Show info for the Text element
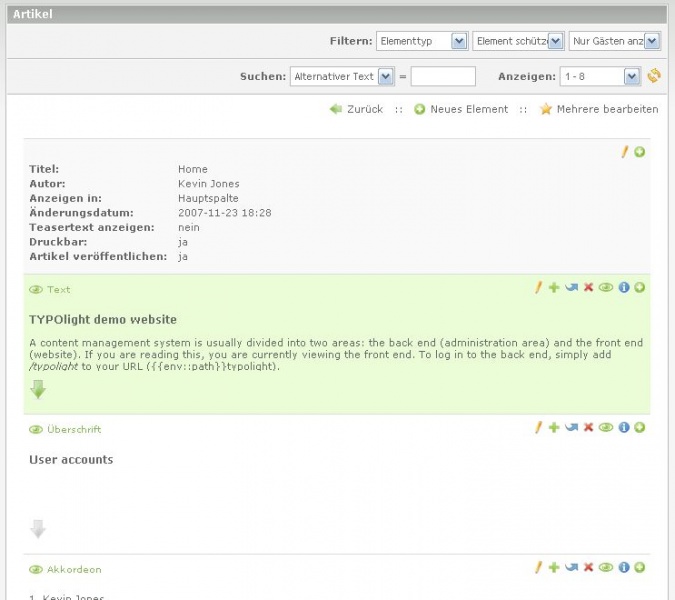The height and width of the screenshot is (600, 675). [624, 288]
